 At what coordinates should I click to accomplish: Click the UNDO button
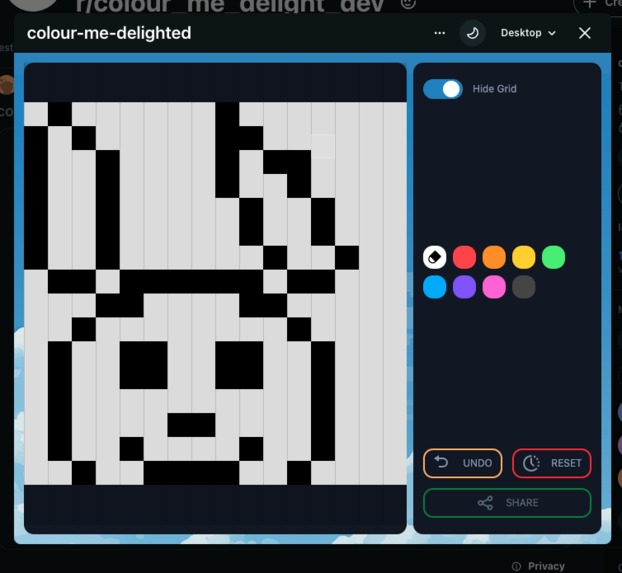click(x=463, y=463)
